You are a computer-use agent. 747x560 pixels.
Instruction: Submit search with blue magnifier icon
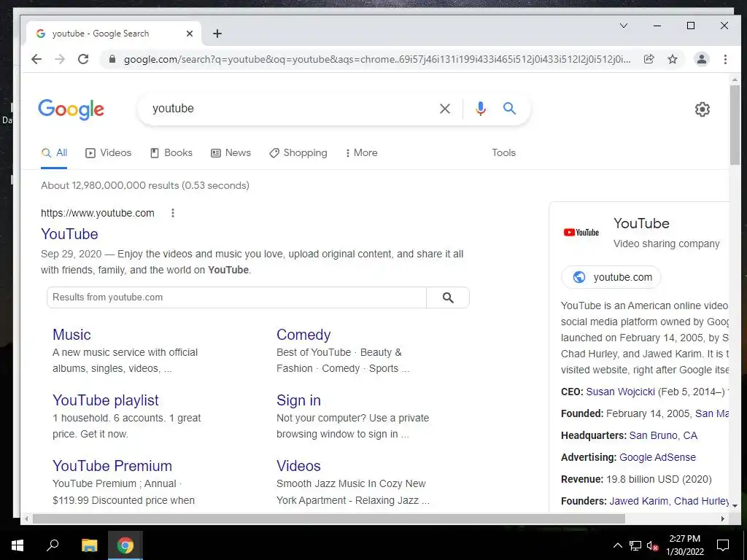tap(509, 109)
